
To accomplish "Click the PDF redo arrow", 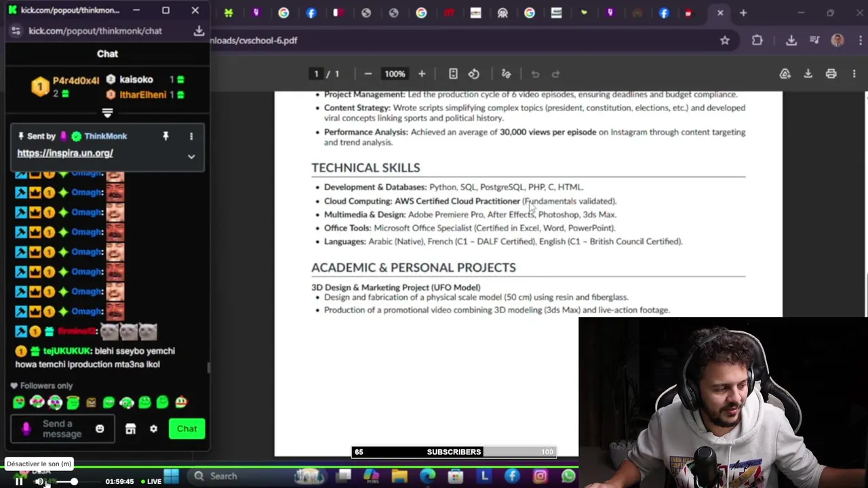I will 555,74.
